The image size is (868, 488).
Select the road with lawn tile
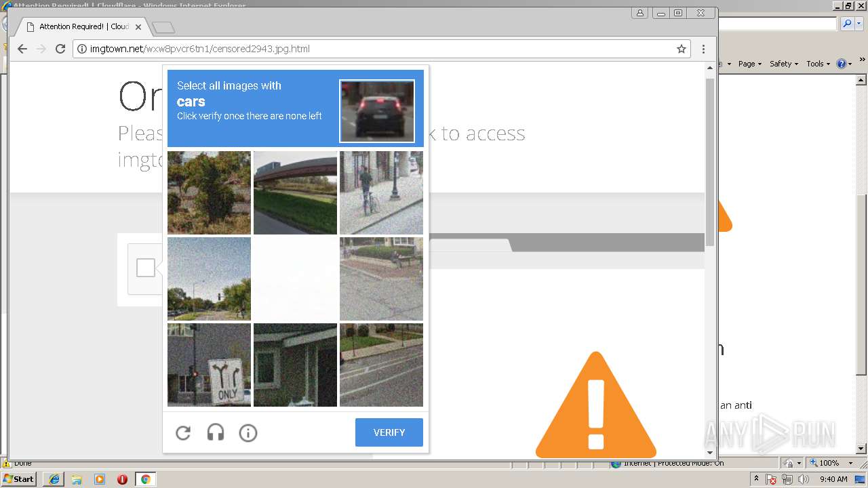coord(381,365)
